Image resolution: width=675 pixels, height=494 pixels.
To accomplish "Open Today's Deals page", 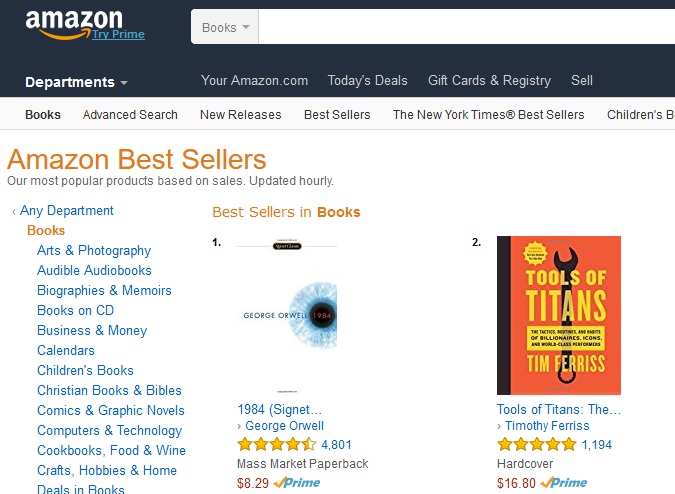I will point(367,80).
